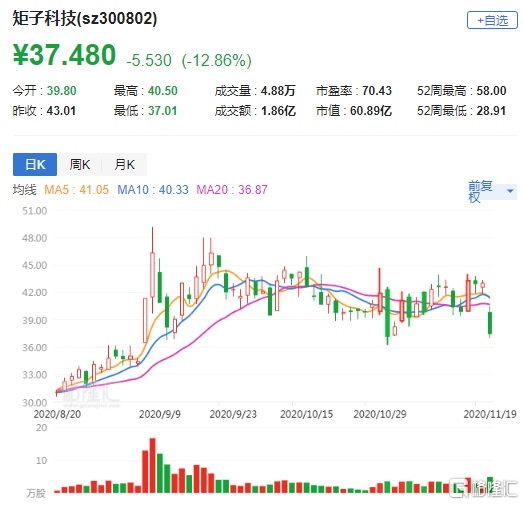
Task: Click the 2020/9/9 date axis label
Action: click(x=160, y=414)
